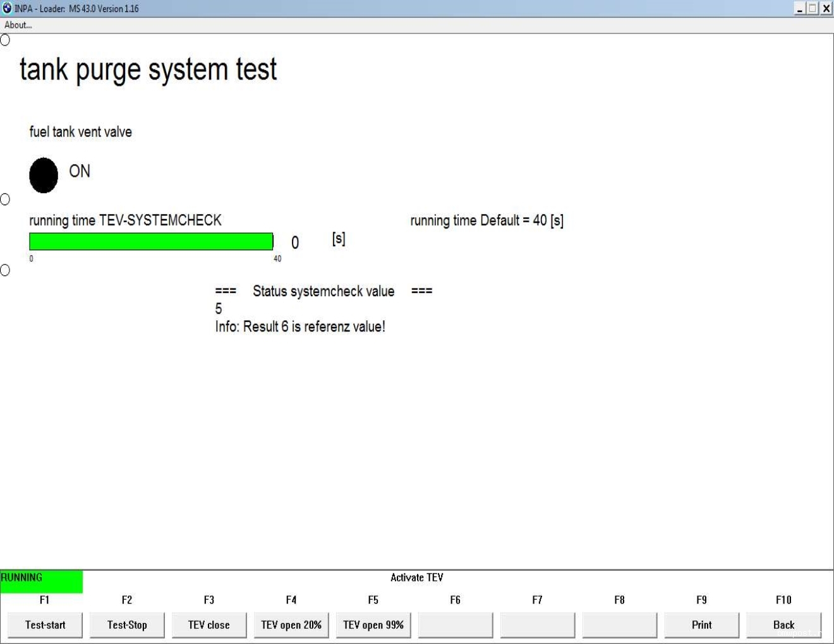
Task: Click the green RUNNING status indicator
Action: tap(41, 581)
